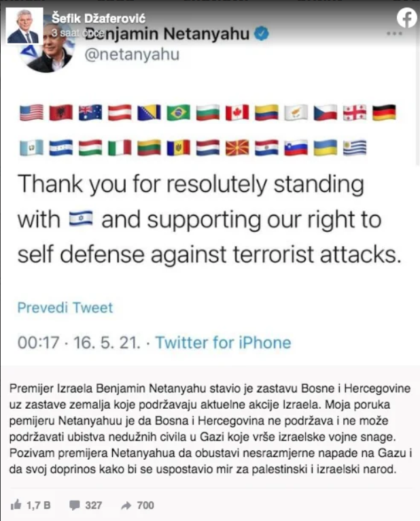The height and width of the screenshot is (521, 420).
Task: Click the tweet timestamp 00:17 · 16. 5. 21.
Action: click(x=79, y=343)
